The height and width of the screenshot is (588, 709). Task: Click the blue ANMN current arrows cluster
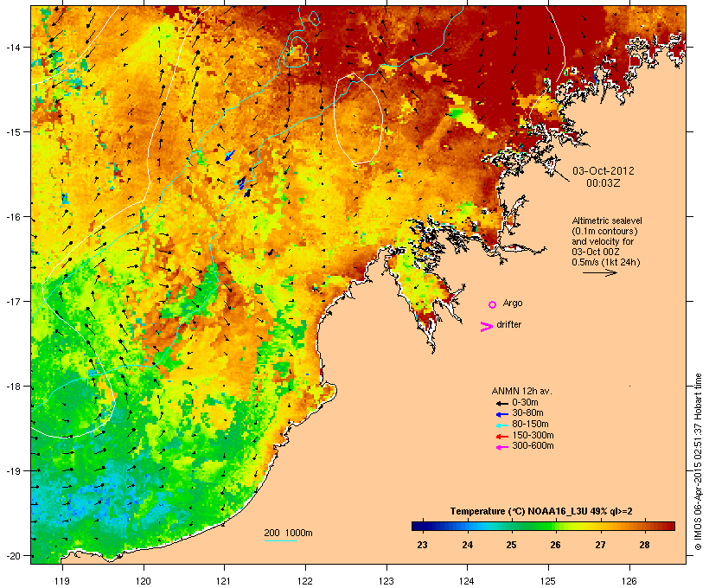click(238, 174)
